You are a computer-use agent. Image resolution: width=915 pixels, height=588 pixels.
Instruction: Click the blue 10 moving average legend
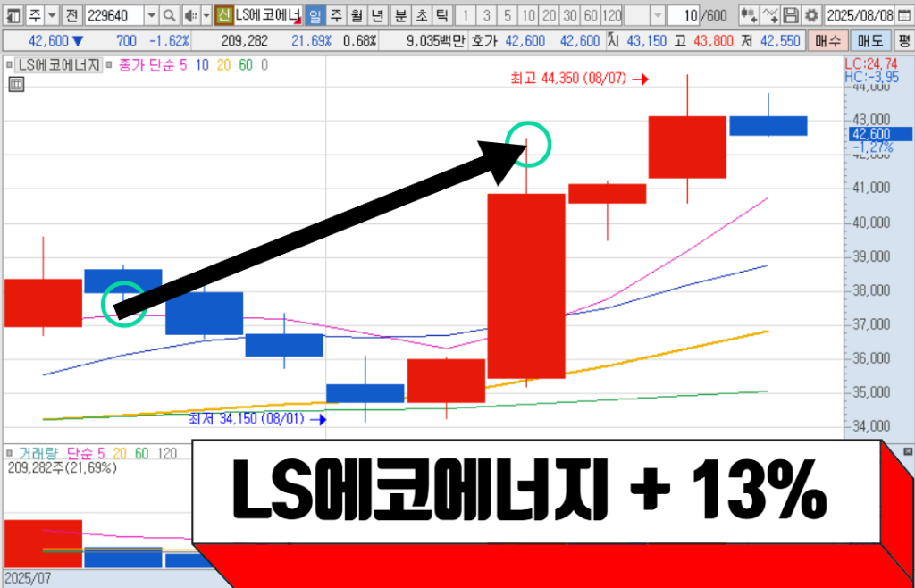click(203, 64)
